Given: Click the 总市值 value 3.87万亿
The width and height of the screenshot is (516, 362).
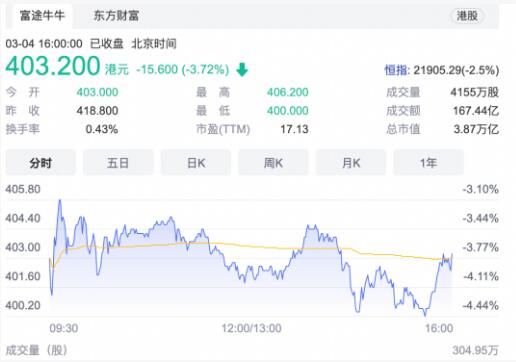Looking at the screenshot, I should [x=476, y=129].
